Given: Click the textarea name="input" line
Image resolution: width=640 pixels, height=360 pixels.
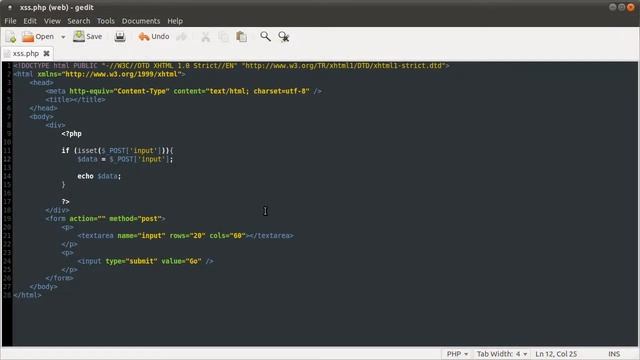Looking at the screenshot, I should [x=185, y=236].
